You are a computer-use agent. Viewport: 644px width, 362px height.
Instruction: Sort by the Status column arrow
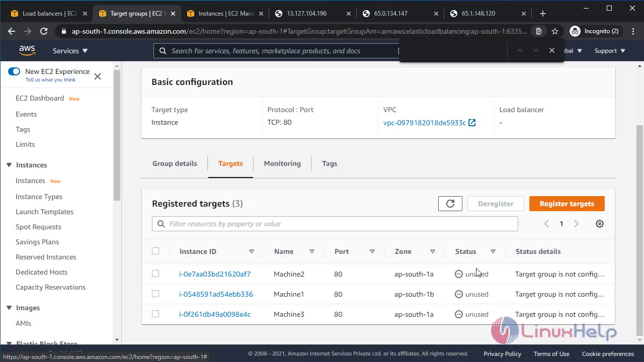[x=493, y=251]
